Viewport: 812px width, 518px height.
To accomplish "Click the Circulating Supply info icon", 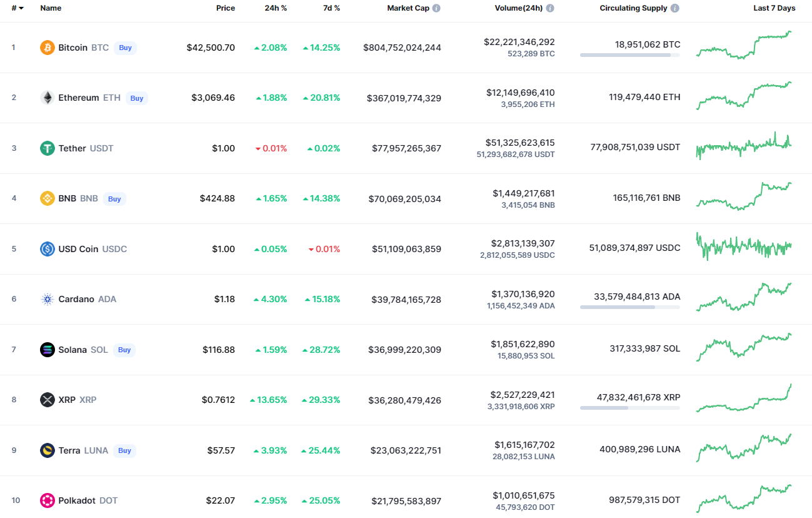I will 674,8.
